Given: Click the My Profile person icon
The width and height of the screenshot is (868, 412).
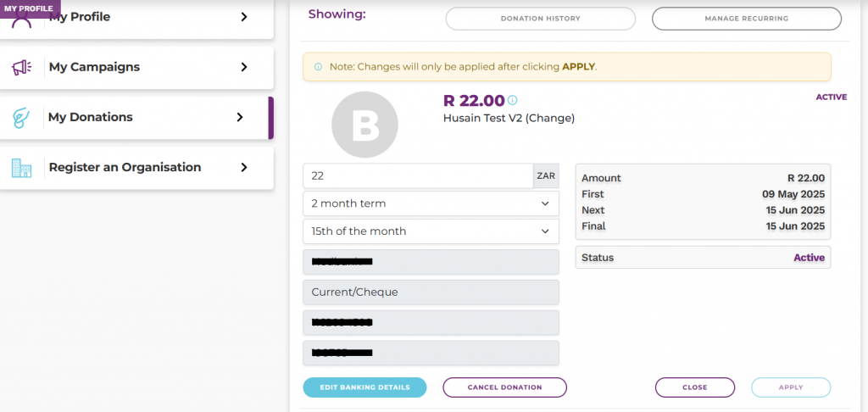Looking at the screenshot, I should [22, 21].
